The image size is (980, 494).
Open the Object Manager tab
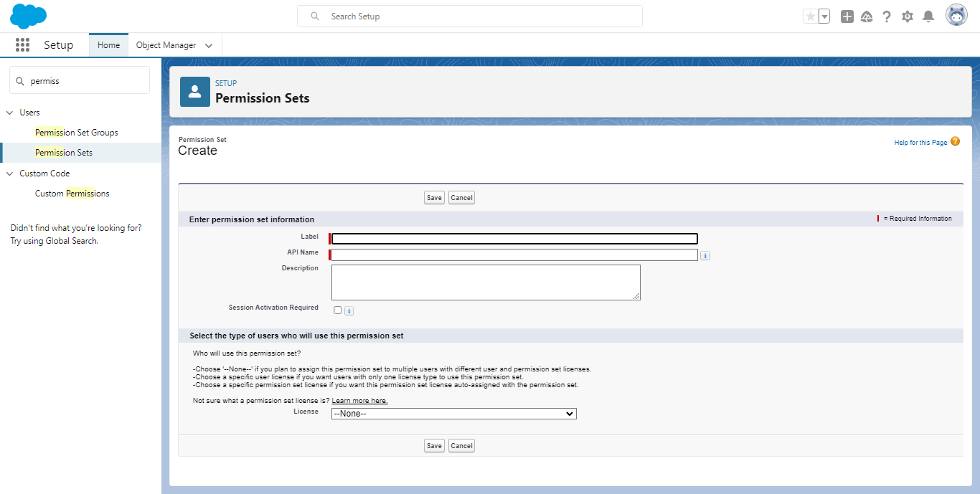pos(166,45)
